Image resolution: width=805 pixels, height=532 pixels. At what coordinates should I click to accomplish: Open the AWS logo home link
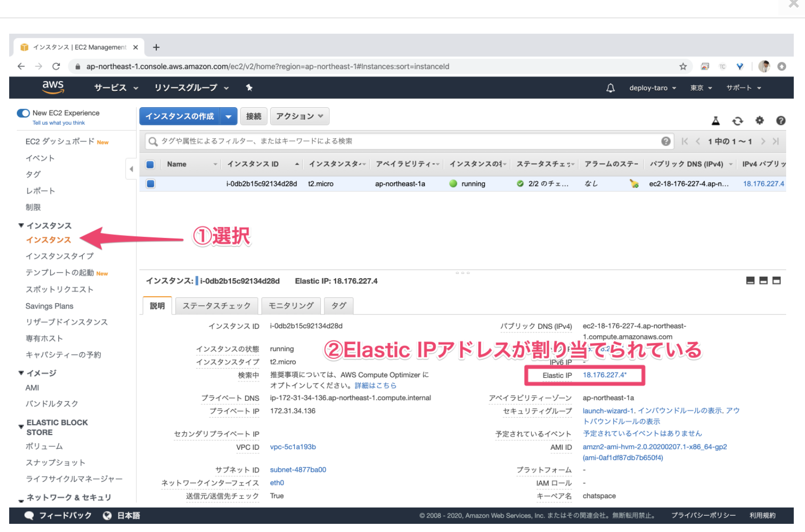tap(53, 87)
